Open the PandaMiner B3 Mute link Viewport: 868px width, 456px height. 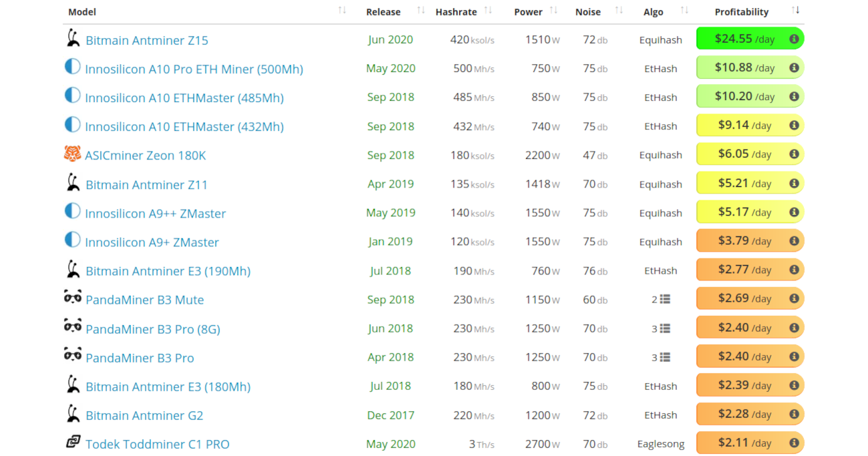tap(145, 300)
